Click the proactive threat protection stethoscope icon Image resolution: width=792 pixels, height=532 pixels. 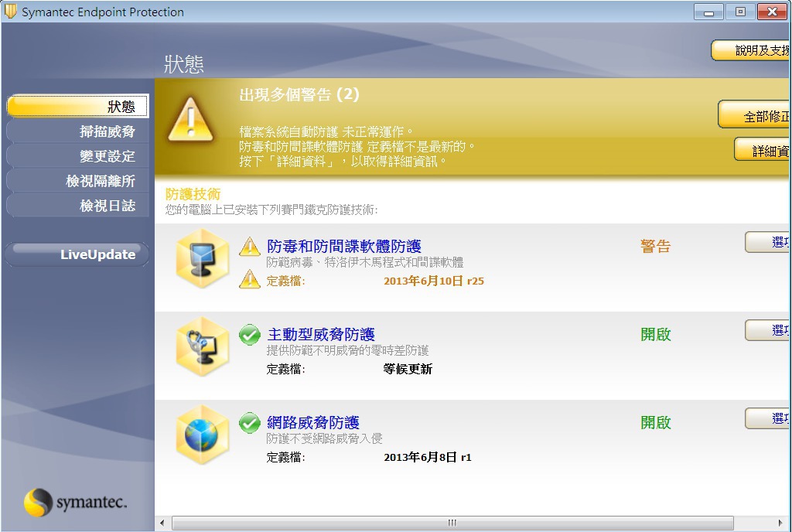click(x=202, y=346)
